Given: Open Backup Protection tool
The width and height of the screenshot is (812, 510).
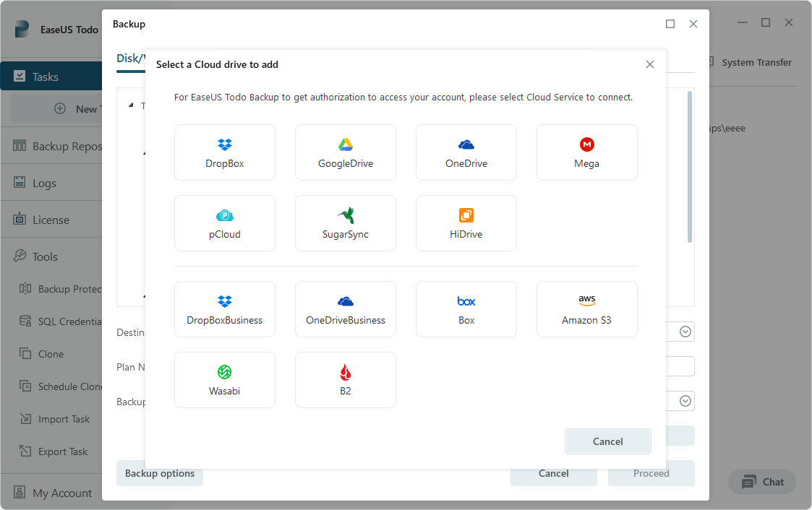Looking at the screenshot, I should [60, 289].
